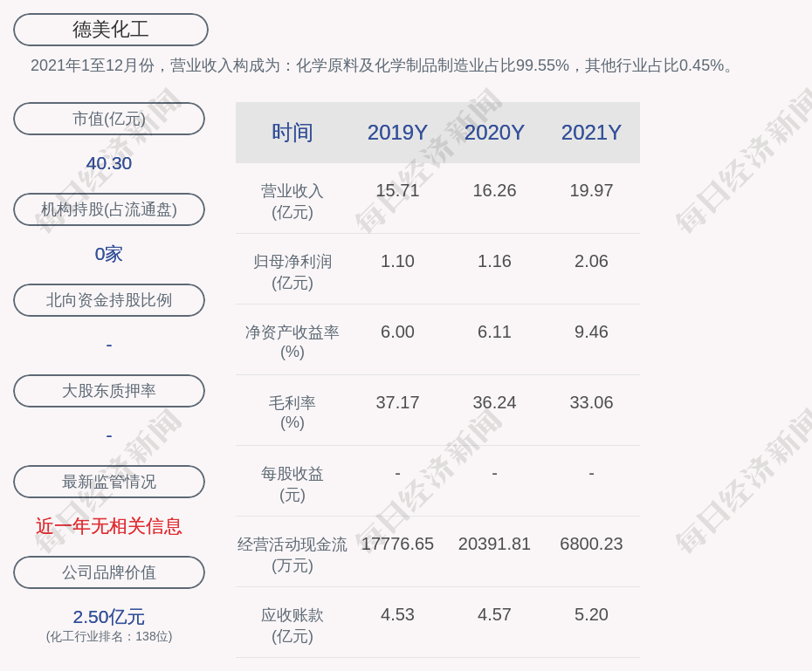Image resolution: width=812 pixels, height=671 pixels.
Task: Click the 归母净利润(亿元) row label
Action: coord(292,272)
